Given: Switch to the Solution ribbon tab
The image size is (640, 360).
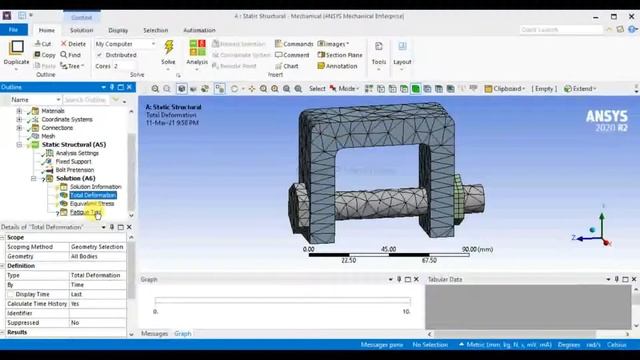Looking at the screenshot, I should (x=81, y=30).
